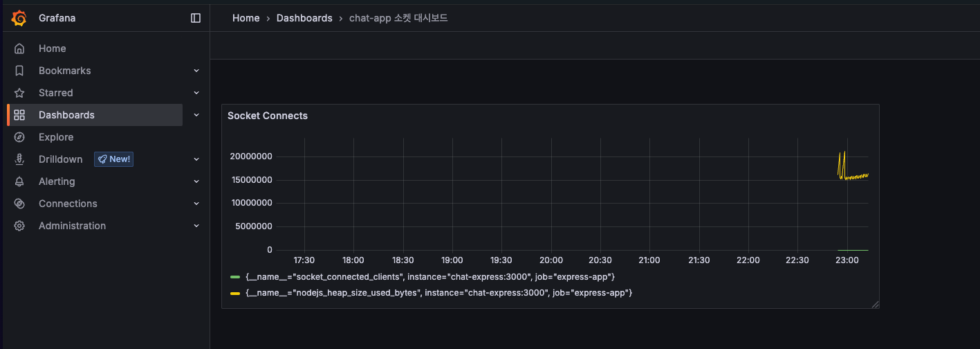Click the Grafana title text in sidebar

pyautogui.click(x=57, y=18)
